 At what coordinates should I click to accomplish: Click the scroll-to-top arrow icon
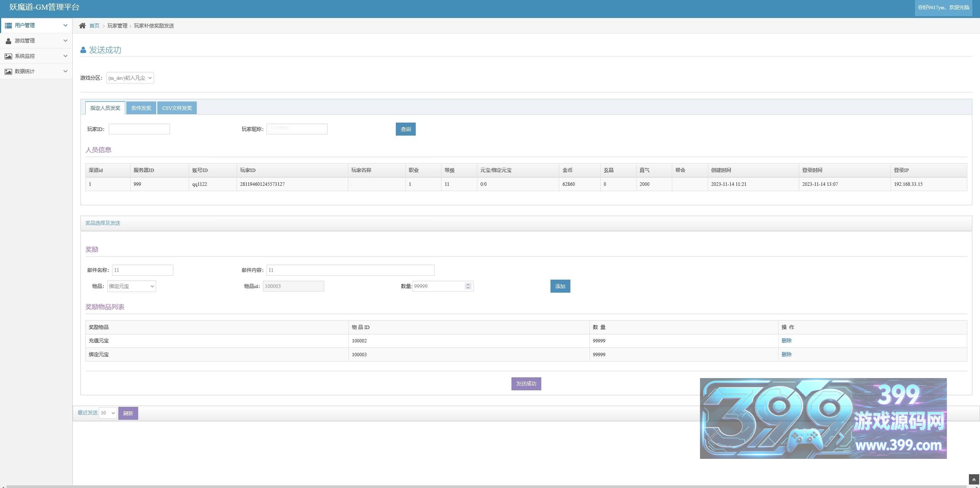[974, 479]
